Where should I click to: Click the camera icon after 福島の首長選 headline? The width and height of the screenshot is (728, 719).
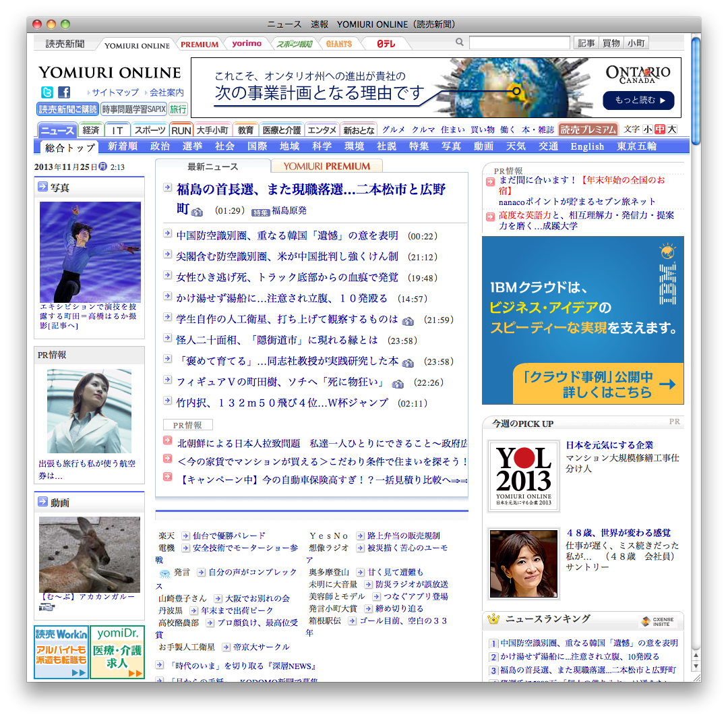[x=197, y=212]
